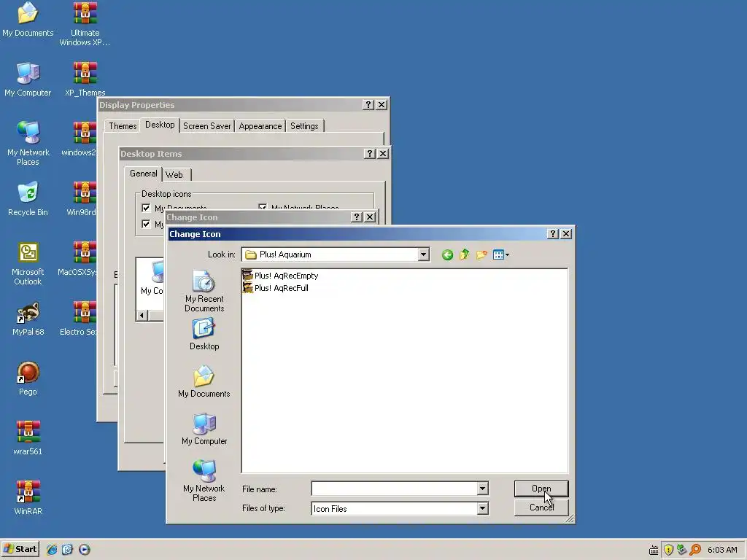Switch to Appearance tab
Image resolution: width=747 pixels, height=560 pixels.
260,126
